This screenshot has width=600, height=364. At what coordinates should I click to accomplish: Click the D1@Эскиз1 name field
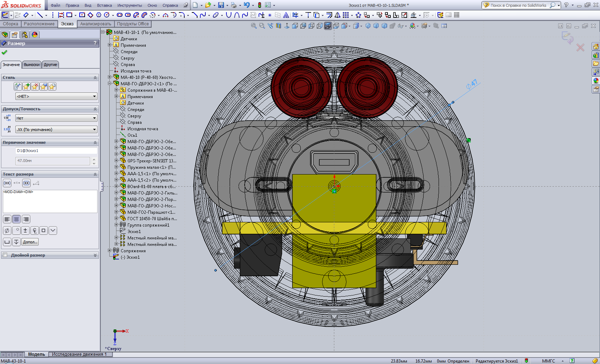click(x=56, y=151)
